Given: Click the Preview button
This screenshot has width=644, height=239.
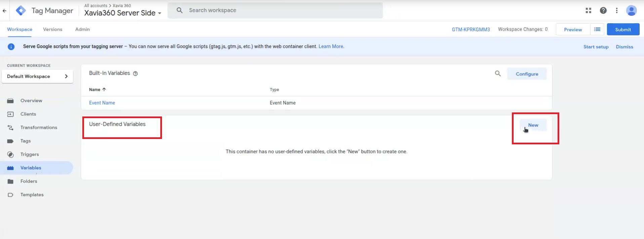Looking at the screenshot, I should coord(573,30).
